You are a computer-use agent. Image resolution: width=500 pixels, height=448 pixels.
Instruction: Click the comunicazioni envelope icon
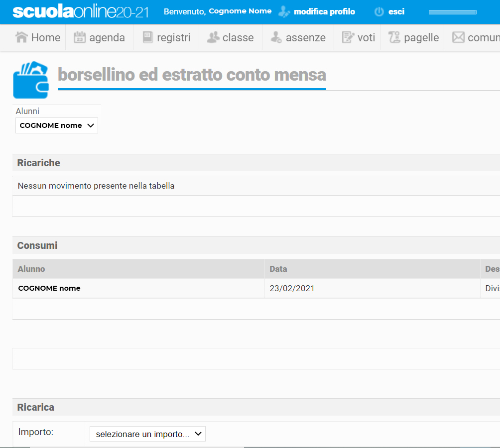pyautogui.click(x=458, y=37)
